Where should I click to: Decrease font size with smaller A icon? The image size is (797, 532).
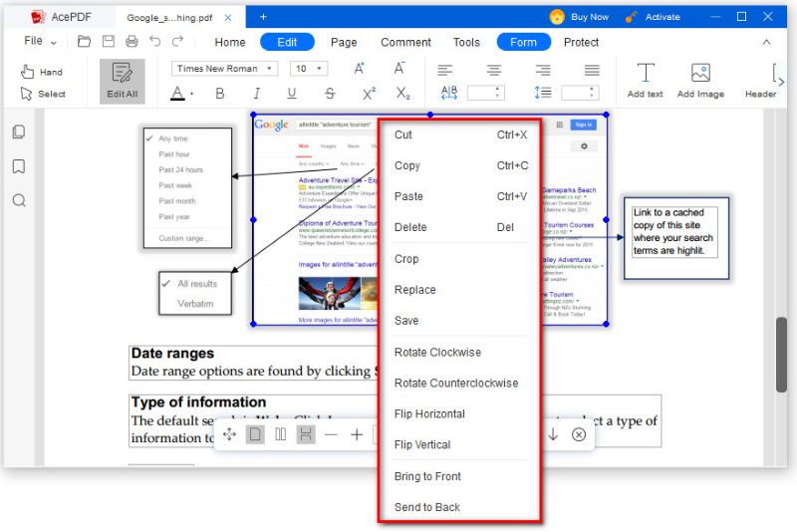[x=399, y=68]
